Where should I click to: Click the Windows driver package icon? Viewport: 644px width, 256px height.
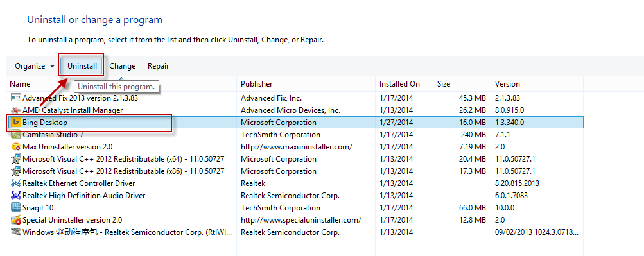click(x=15, y=232)
